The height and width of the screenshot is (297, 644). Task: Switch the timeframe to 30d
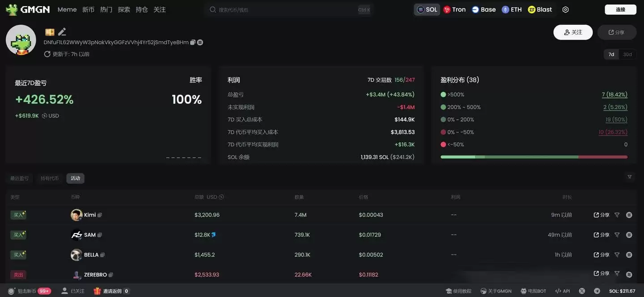[626, 54]
